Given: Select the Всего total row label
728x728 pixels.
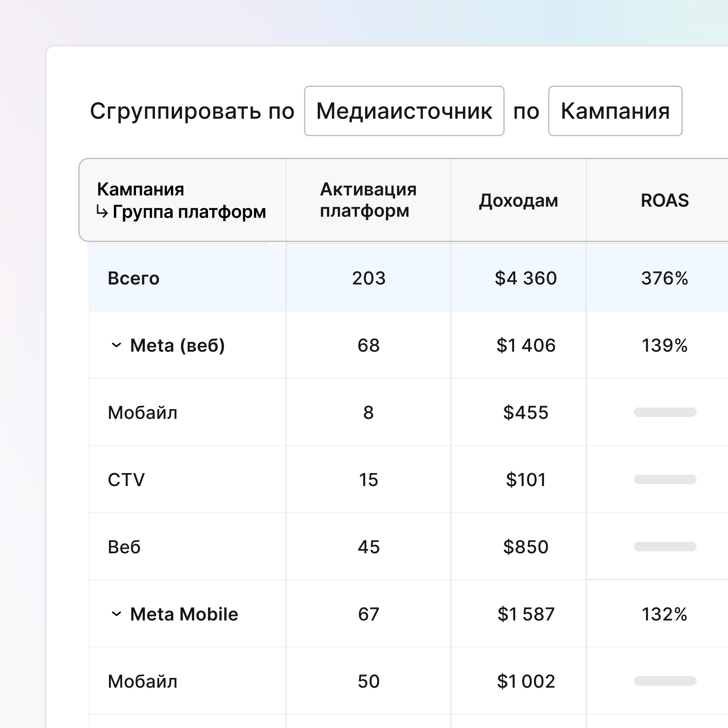Looking at the screenshot, I should [x=133, y=278].
